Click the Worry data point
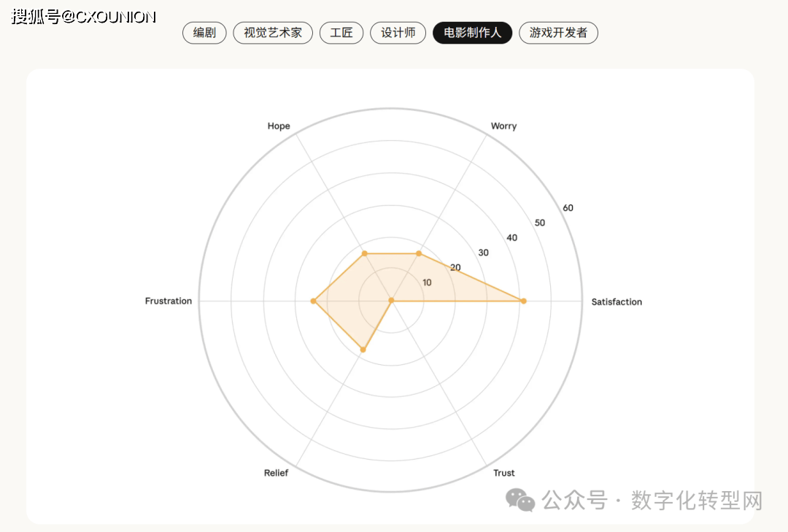Viewport: 788px width, 532px height. (419, 253)
